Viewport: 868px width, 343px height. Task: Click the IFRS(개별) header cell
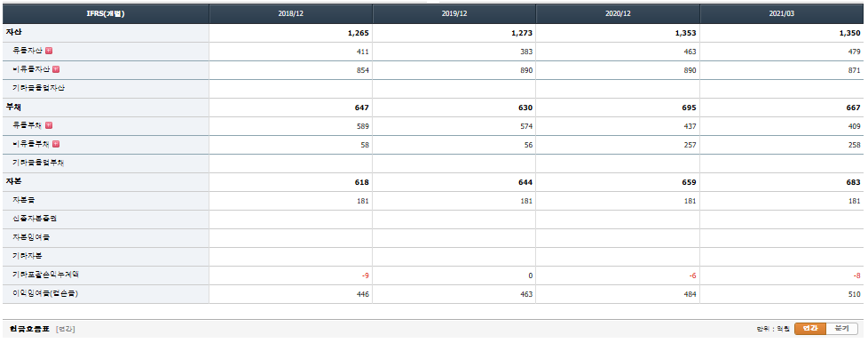pyautogui.click(x=106, y=14)
